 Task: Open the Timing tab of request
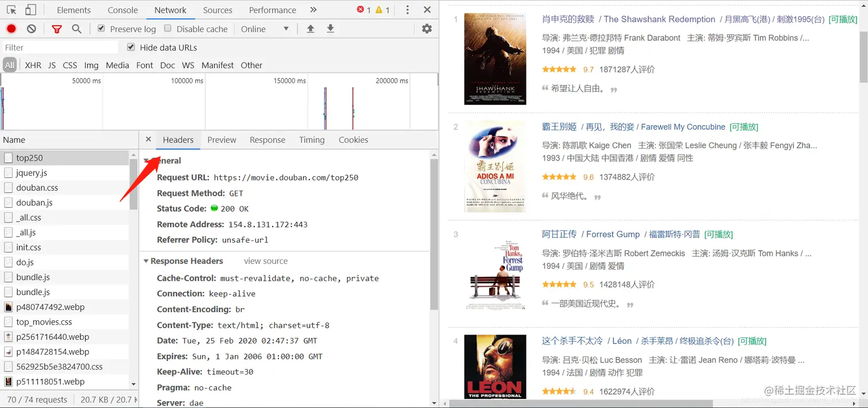(x=312, y=139)
